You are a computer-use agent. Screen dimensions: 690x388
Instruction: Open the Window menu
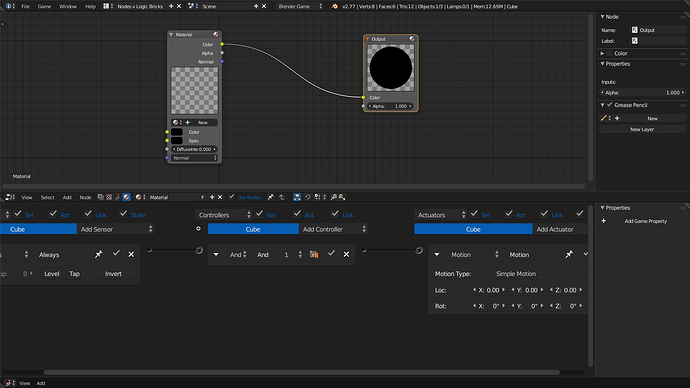(68, 6)
